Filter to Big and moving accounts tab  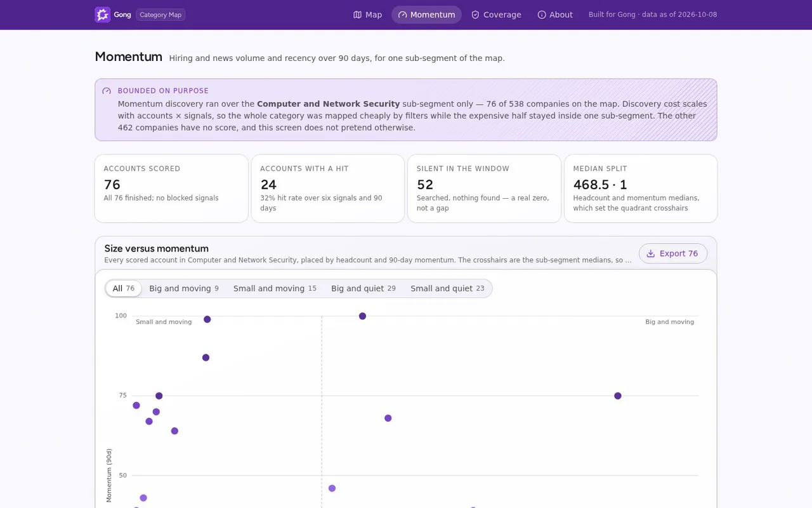click(184, 288)
